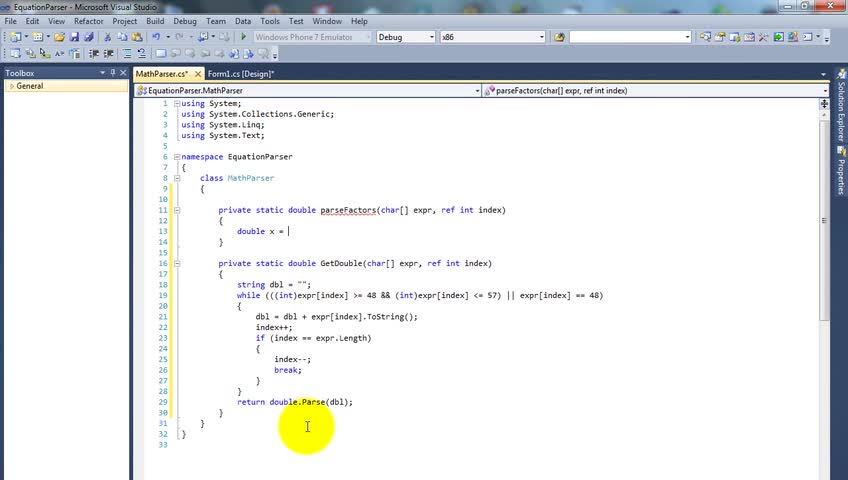Click the Navigate Backward icon
Image resolution: width=848 pixels, height=480 pixels.
tap(203, 37)
